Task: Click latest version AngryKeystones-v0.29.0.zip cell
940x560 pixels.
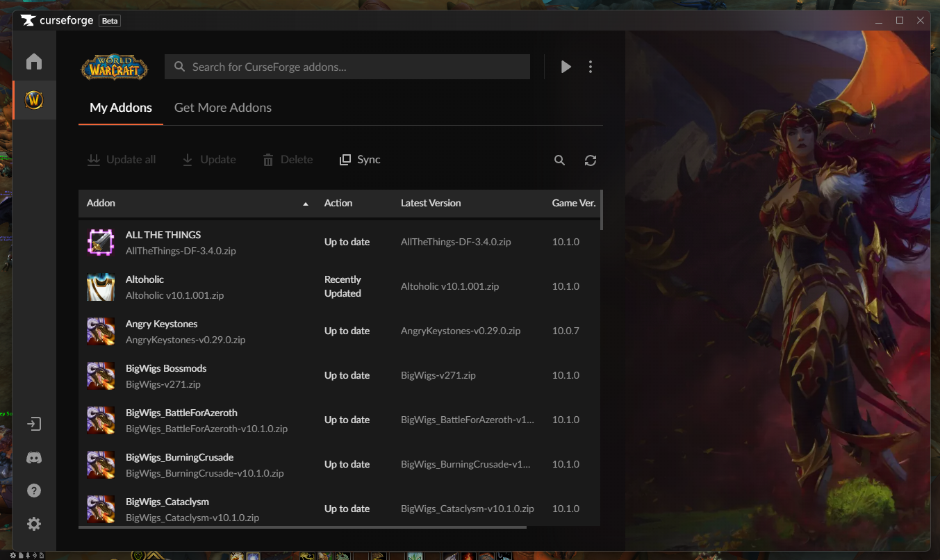Action: point(461,331)
